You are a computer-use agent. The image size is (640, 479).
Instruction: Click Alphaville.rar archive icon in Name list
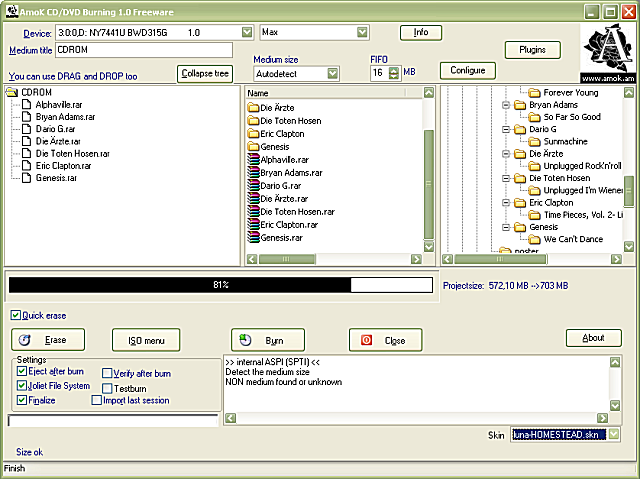[x=253, y=160]
